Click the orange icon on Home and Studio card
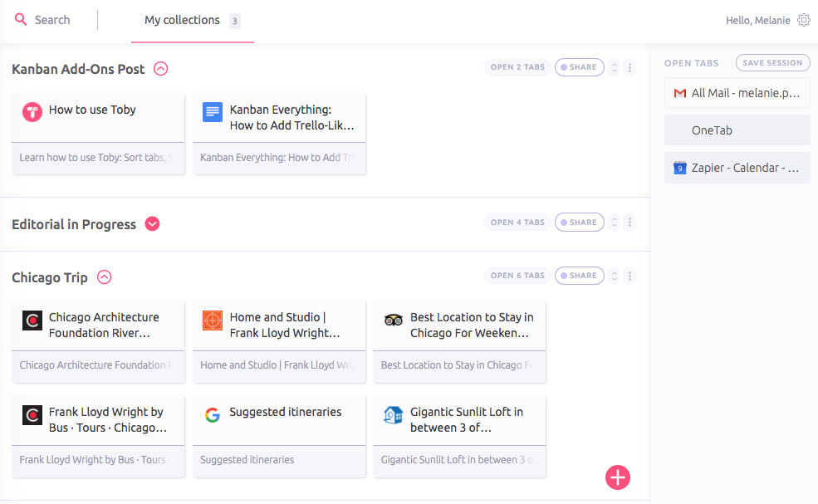This screenshot has width=818, height=504. click(213, 320)
